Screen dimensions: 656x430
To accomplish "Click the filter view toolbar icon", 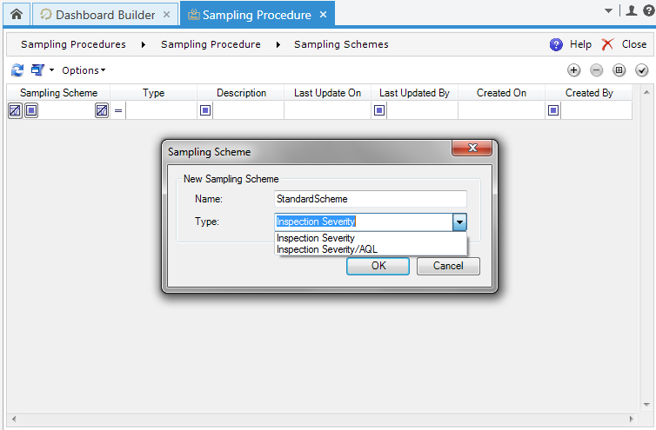I will 38,70.
